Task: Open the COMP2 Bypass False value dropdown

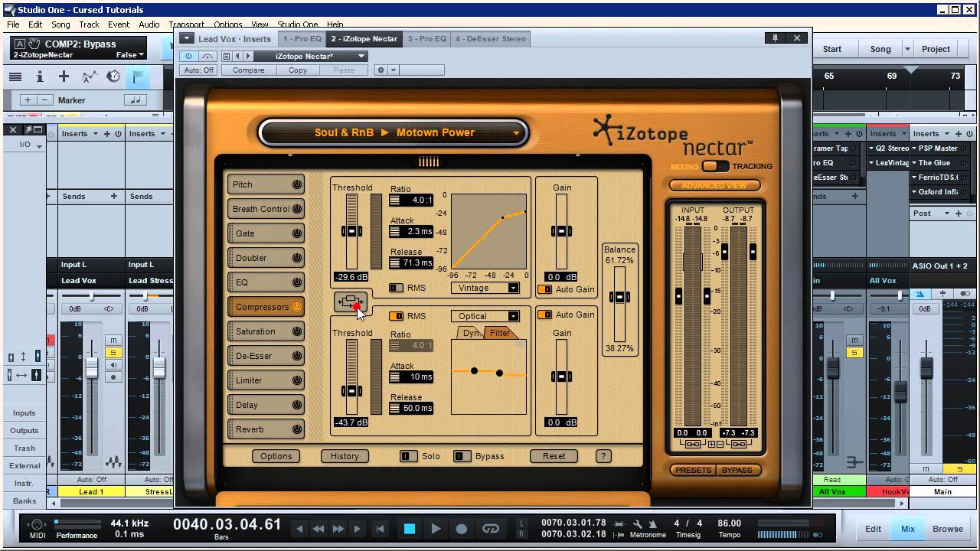Action: click(142, 55)
